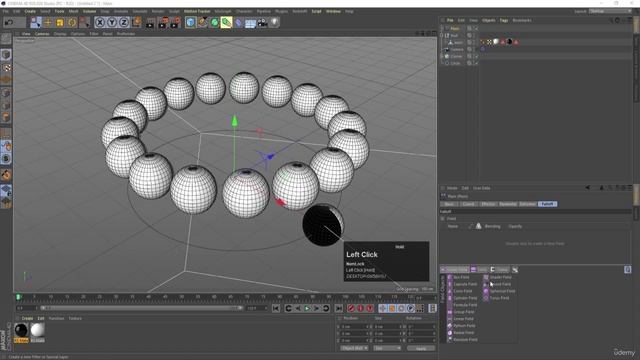Viewport: 640px width, 360px height.
Task: Expand the Null object in Object Manager
Action: pyautogui.click(x=442, y=36)
